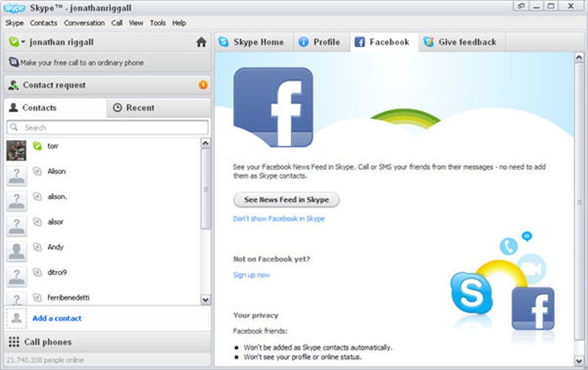
Task: Click the question-mark avatar beside ditroi9
Action: [x=17, y=276]
